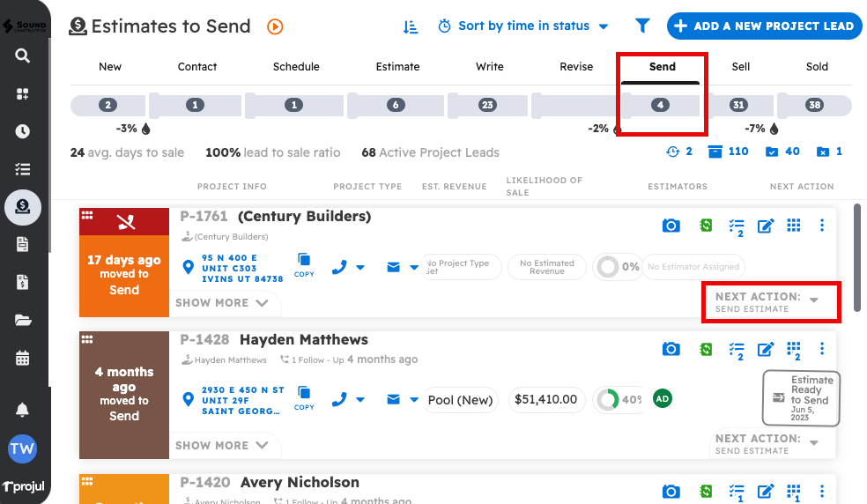Open notifications bell in sidebar
The image size is (867, 504).
coord(23,410)
